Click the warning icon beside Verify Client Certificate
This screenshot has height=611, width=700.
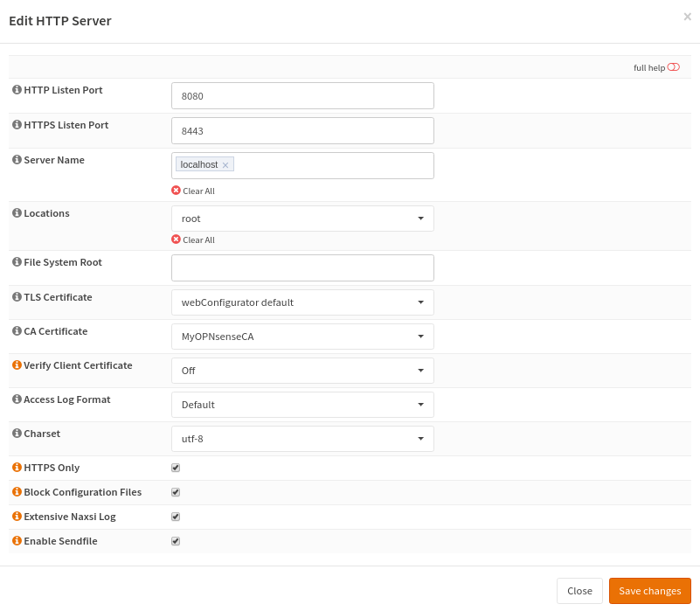[x=15, y=365]
